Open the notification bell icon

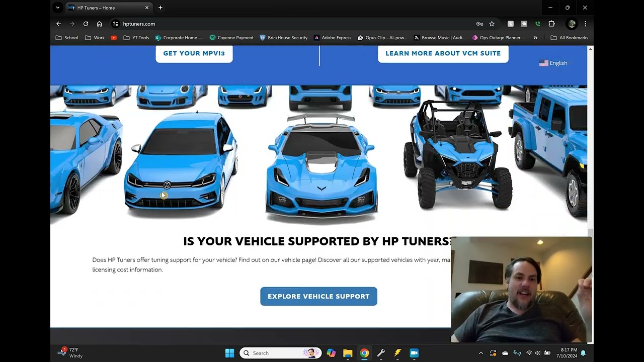click(x=584, y=353)
